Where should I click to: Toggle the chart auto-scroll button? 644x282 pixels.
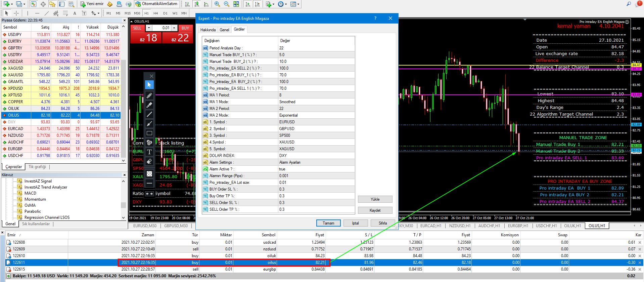[248, 4]
